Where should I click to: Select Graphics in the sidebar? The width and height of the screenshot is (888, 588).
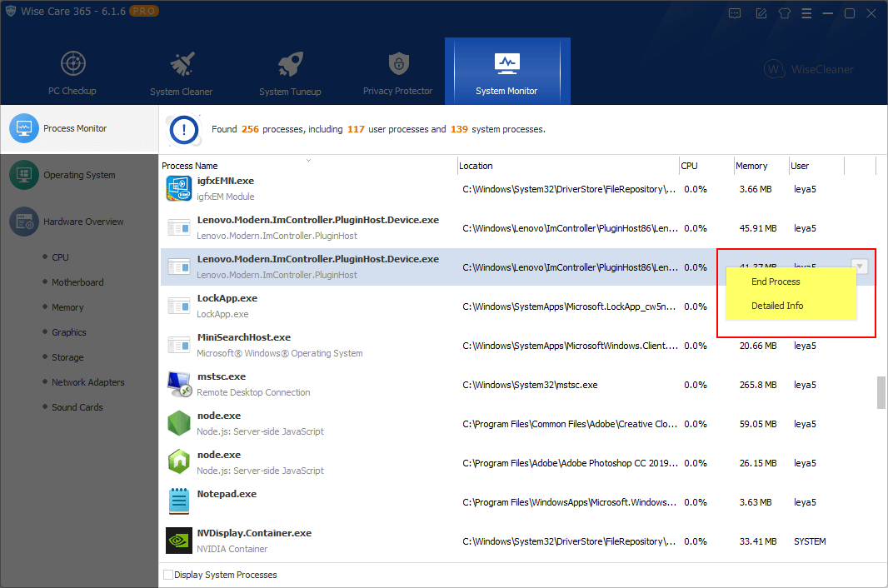[x=69, y=332]
